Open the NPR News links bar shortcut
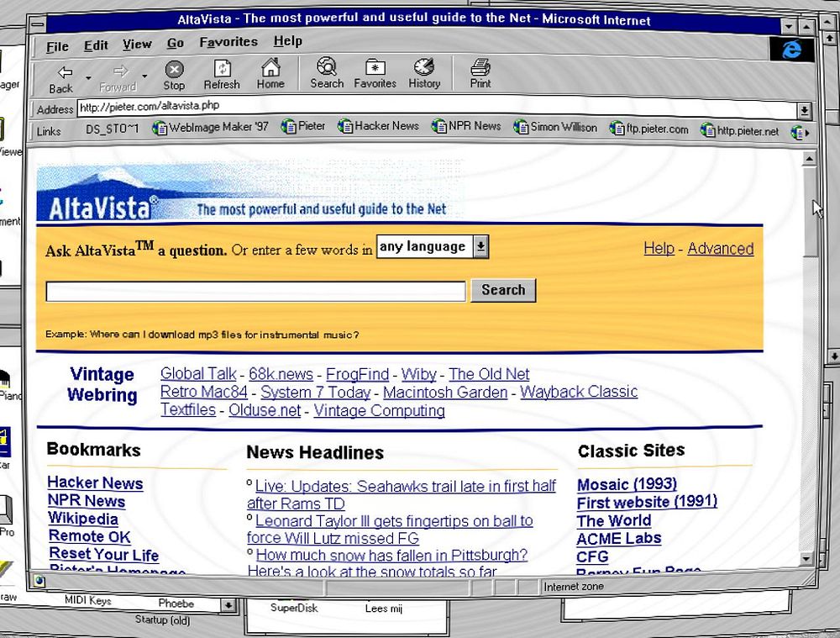This screenshot has height=638, width=840. click(466, 127)
